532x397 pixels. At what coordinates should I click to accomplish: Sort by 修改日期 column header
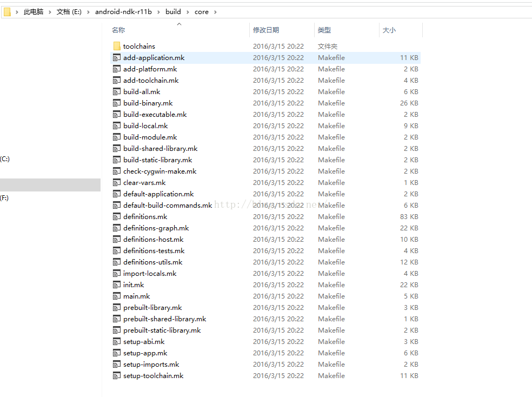click(x=266, y=30)
